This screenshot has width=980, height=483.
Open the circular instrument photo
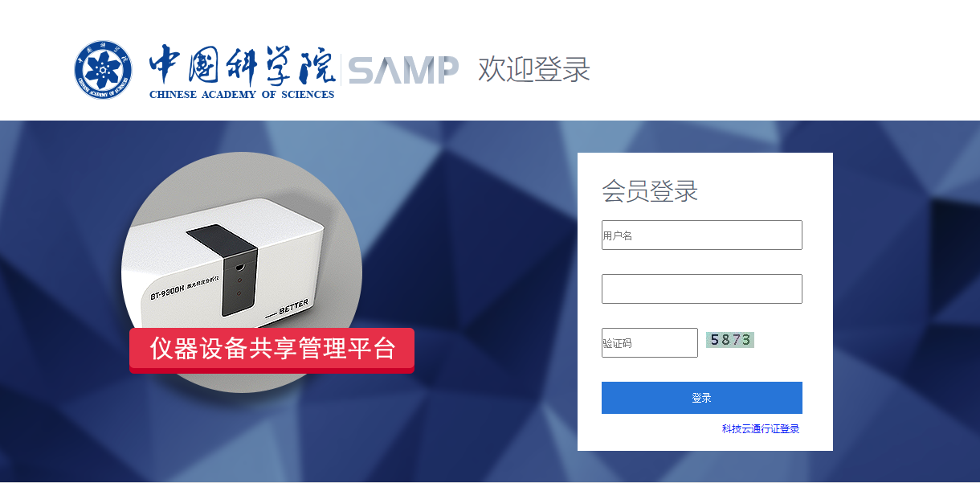242,272
